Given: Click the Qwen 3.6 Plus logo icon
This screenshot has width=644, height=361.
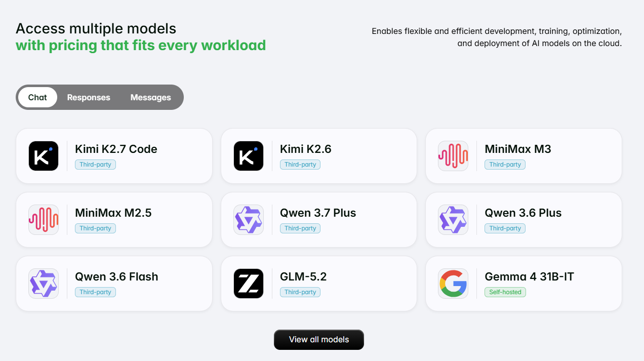Looking at the screenshot, I should (453, 220).
